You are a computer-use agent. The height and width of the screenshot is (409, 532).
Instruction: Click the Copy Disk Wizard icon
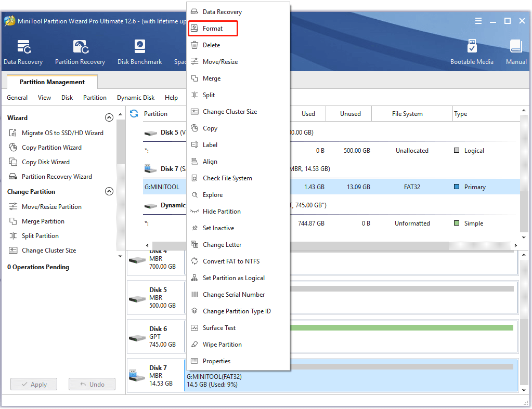click(x=13, y=162)
